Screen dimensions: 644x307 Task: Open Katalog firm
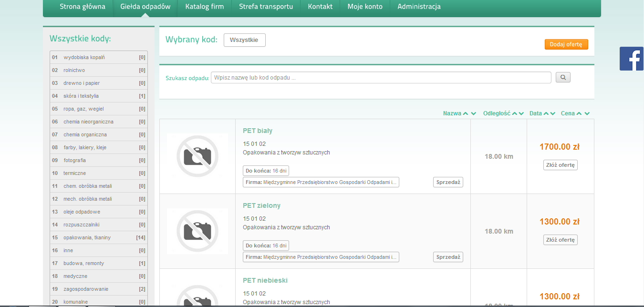point(205,7)
